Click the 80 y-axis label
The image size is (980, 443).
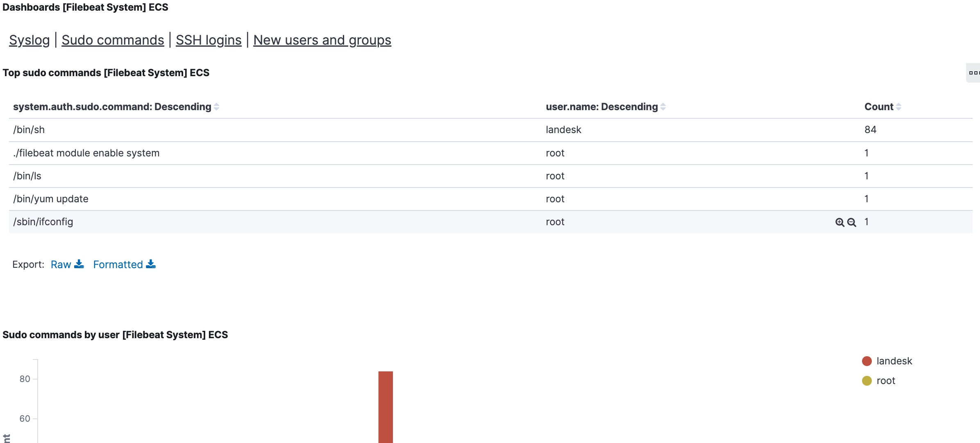tap(25, 379)
